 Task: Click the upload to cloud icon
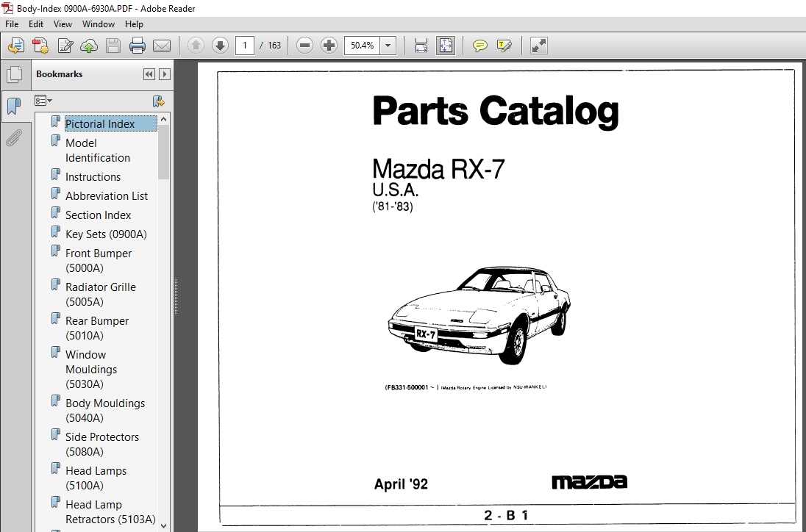pyautogui.click(x=89, y=46)
